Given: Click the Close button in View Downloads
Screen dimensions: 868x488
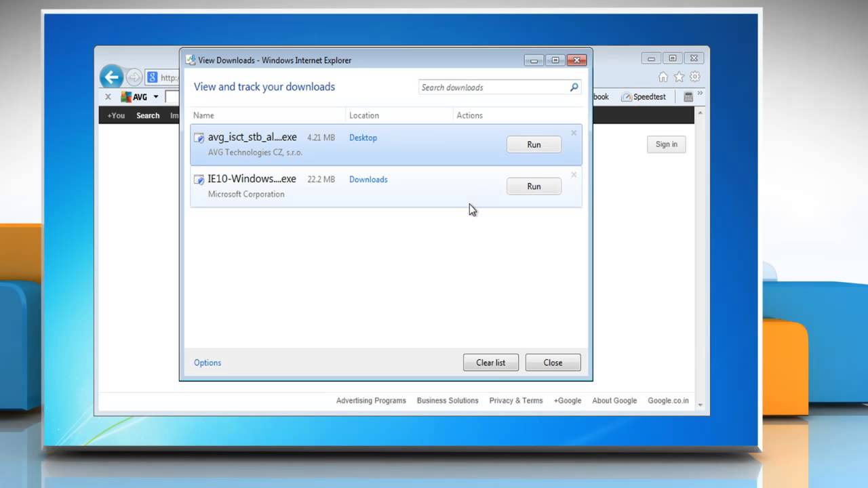Looking at the screenshot, I should (553, 363).
